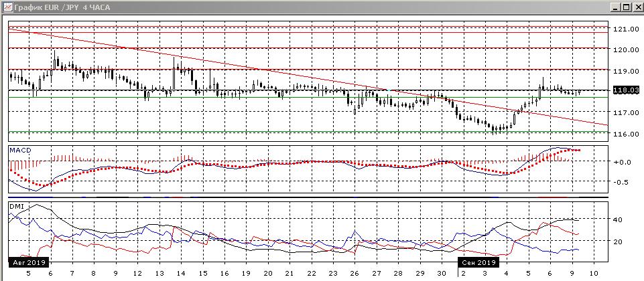The image size is (644, 281).
Task: Click the 40 level on DMI scale
Action: [x=618, y=220]
